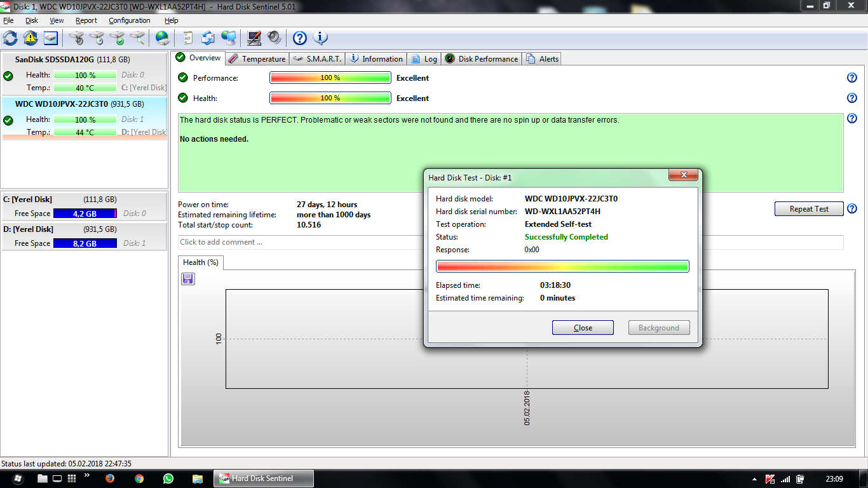Click the disk icon with green checkmark
This screenshot has height=488, width=868.
coord(117,38)
